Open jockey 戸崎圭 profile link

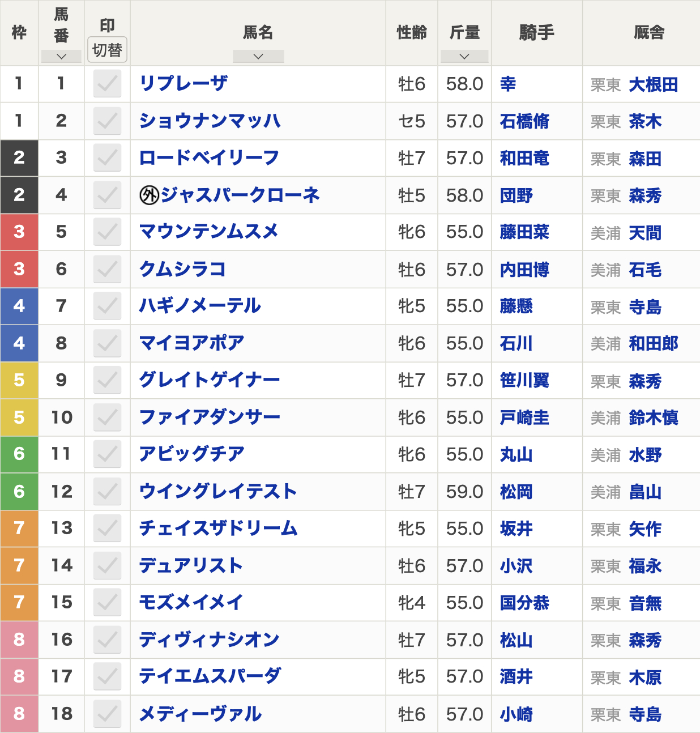point(524,418)
